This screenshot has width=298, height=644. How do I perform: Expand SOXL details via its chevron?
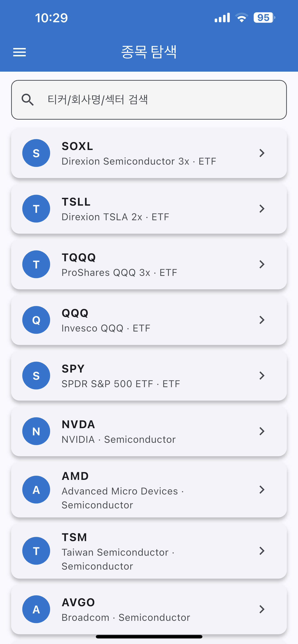(x=262, y=153)
